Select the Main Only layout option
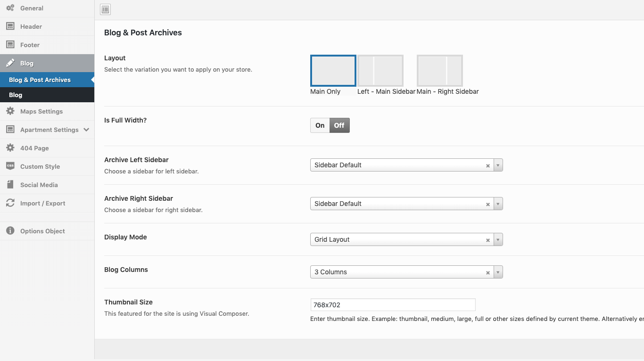The image size is (644, 361). pyautogui.click(x=333, y=71)
